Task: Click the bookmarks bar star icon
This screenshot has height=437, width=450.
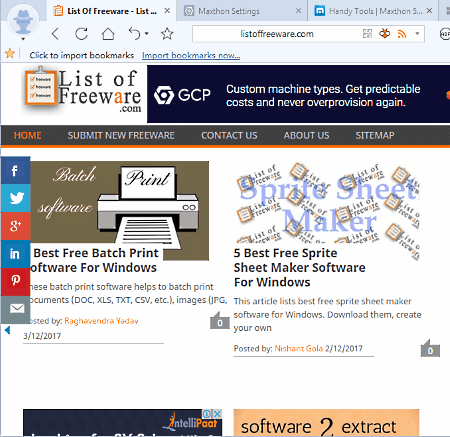Action: pyautogui.click(x=10, y=53)
